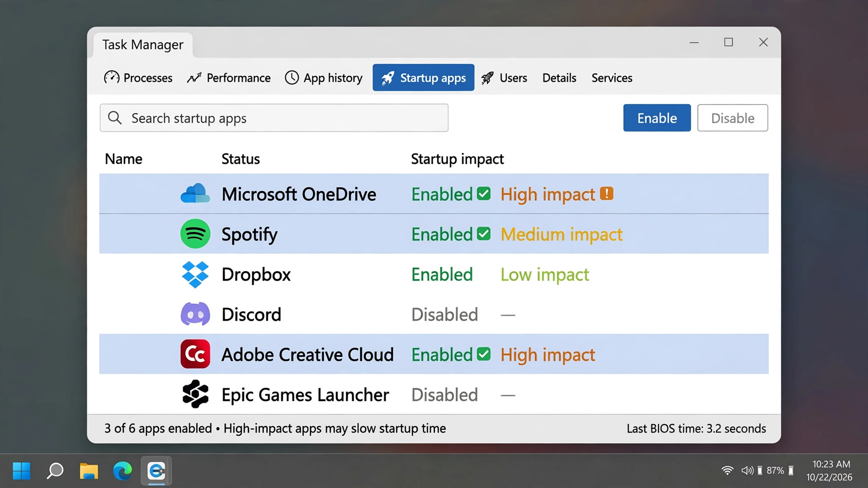Viewport: 868px width, 488px height.
Task: Toggle the Enabled checkmark for Spotify
Action: click(484, 234)
